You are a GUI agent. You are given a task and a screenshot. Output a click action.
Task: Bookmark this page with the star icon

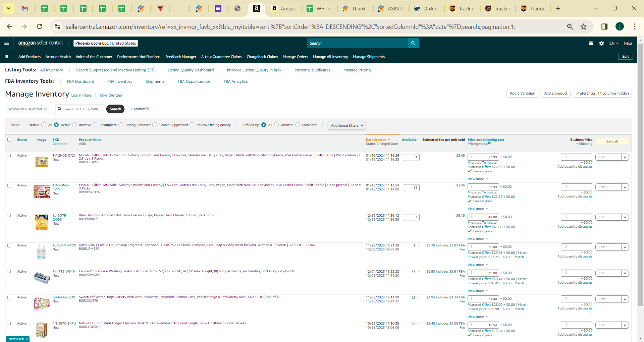(x=584, y=26)
